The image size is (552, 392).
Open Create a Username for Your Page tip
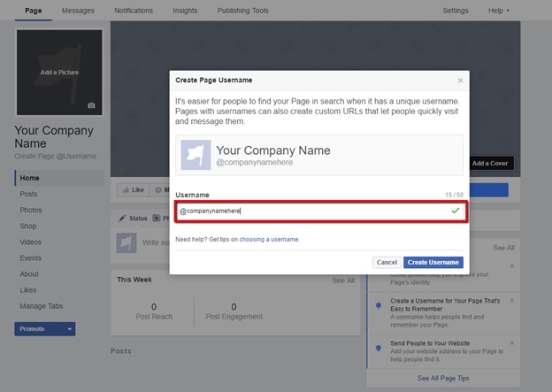[x=445, y=304]
